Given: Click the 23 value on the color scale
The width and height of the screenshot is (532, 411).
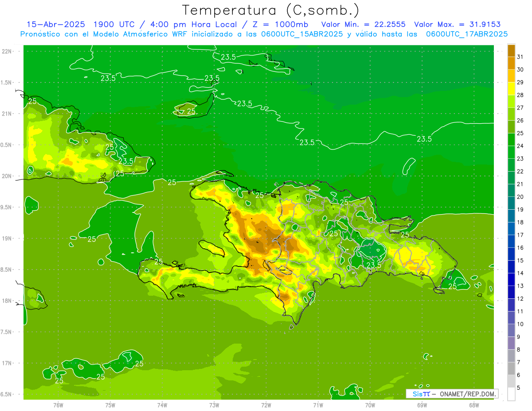Looking at the screenshot, I should (520, 159).
